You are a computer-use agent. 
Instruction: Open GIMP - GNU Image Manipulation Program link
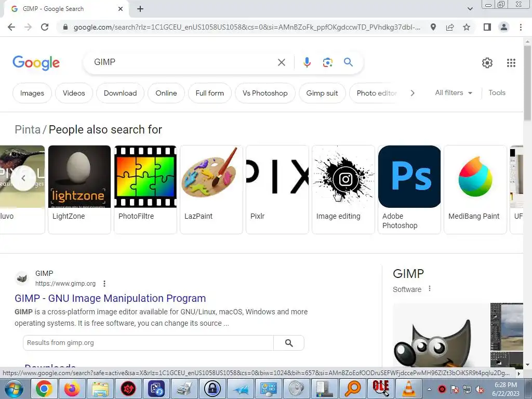click(x=110, y=298)
